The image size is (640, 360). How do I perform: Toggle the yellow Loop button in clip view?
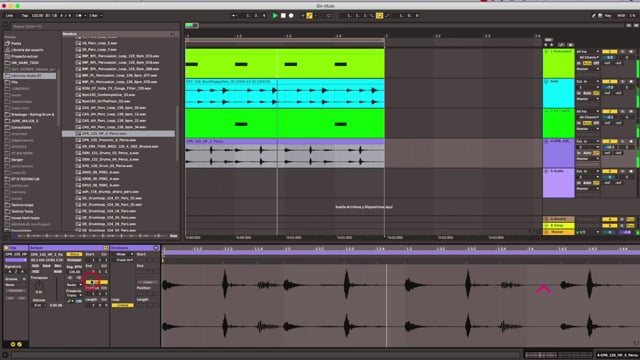pos(97,282)
